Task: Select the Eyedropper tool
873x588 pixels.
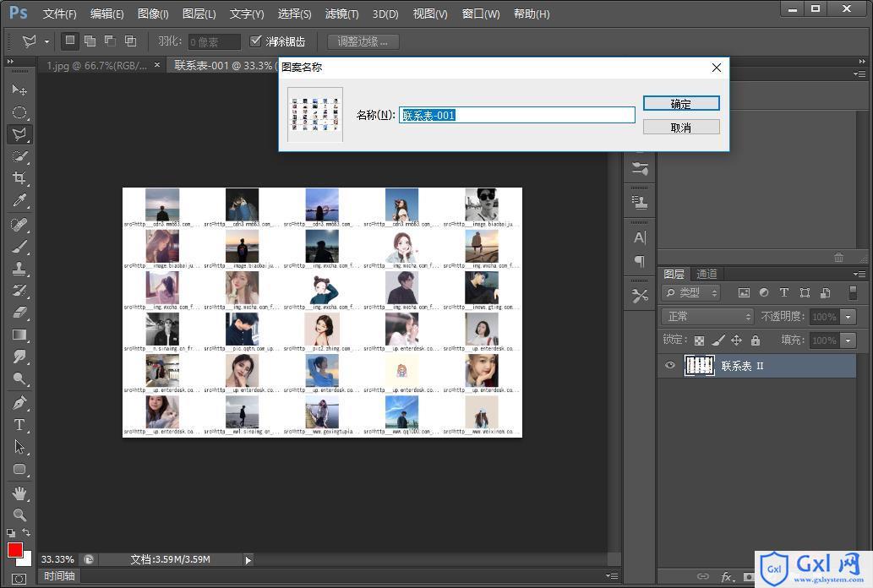Action: [x=19, y=200]
